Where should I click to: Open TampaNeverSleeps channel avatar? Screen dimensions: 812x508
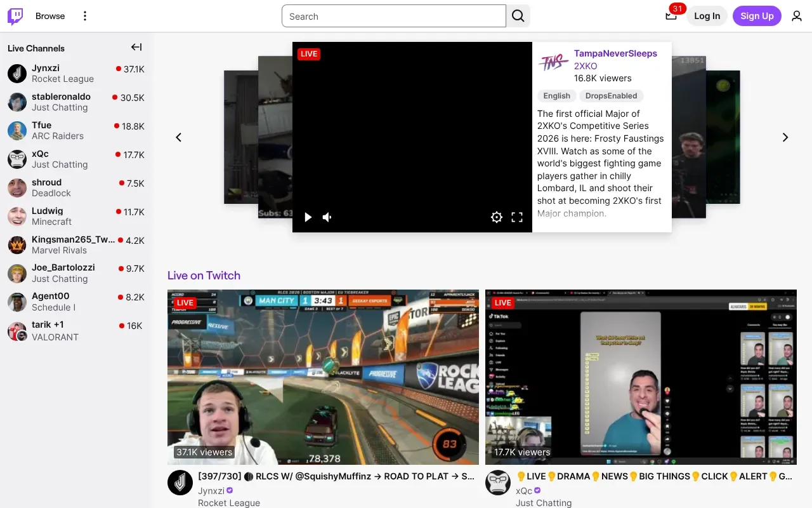tap(553, 62)
